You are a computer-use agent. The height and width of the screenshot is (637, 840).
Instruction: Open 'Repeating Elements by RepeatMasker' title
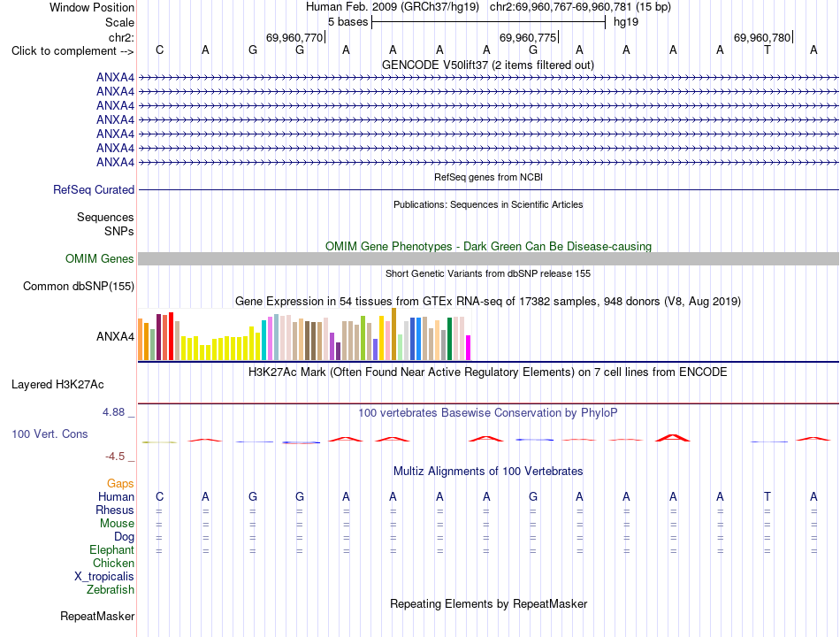point(488,603)
